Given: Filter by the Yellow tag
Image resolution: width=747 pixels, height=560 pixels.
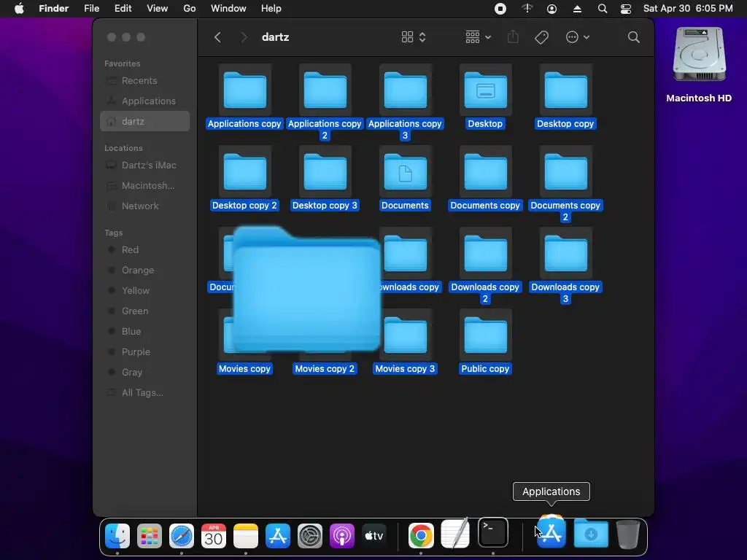Looking at the screenshot, I should (145, 290).
